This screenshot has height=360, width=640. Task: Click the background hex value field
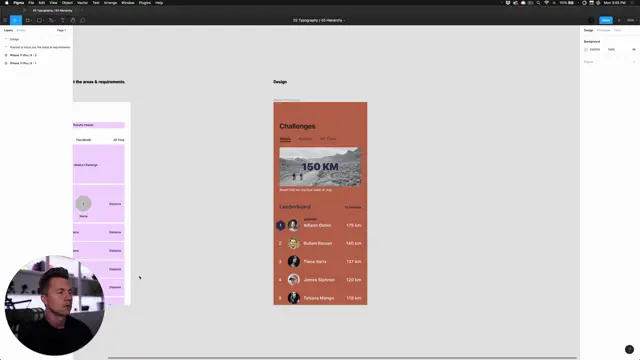595,49
